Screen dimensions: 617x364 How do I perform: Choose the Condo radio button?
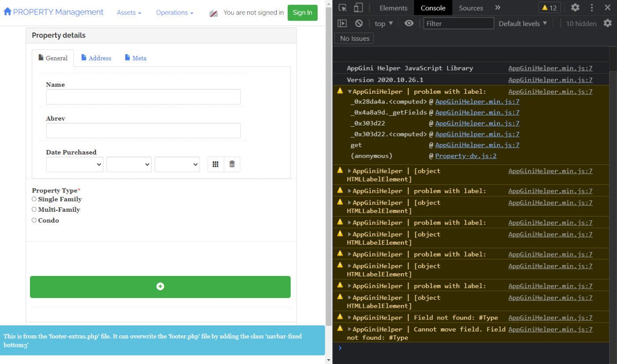(34, 220)
